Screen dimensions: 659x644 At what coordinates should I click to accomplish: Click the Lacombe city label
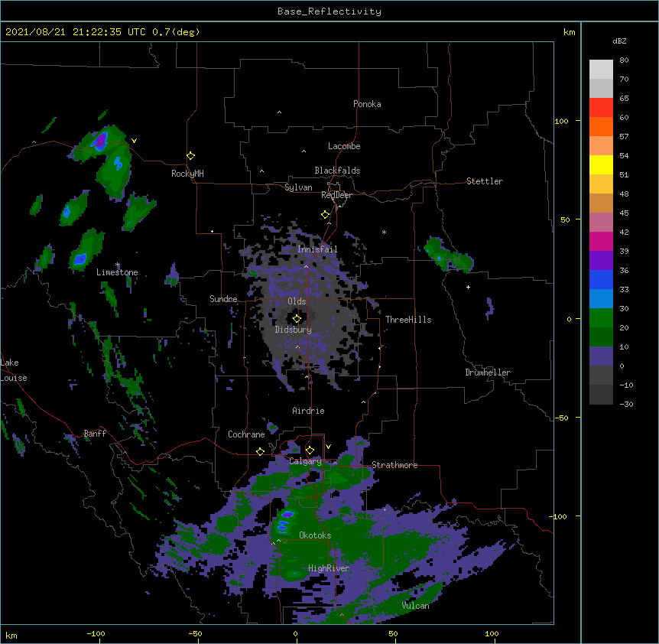coord(344,146)
